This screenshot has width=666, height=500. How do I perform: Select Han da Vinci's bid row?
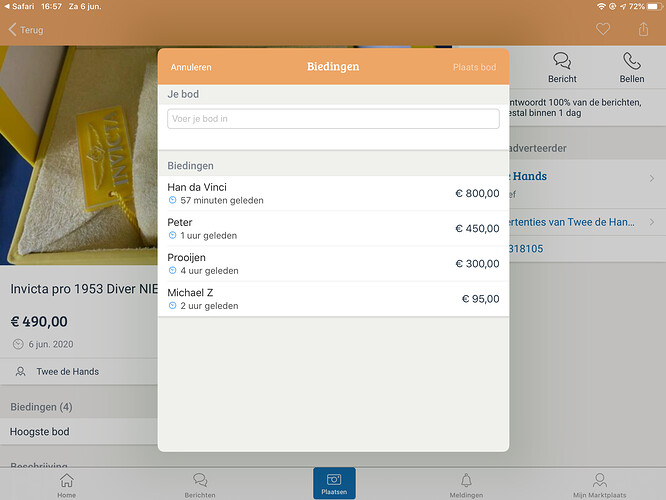tap(333, 193)
